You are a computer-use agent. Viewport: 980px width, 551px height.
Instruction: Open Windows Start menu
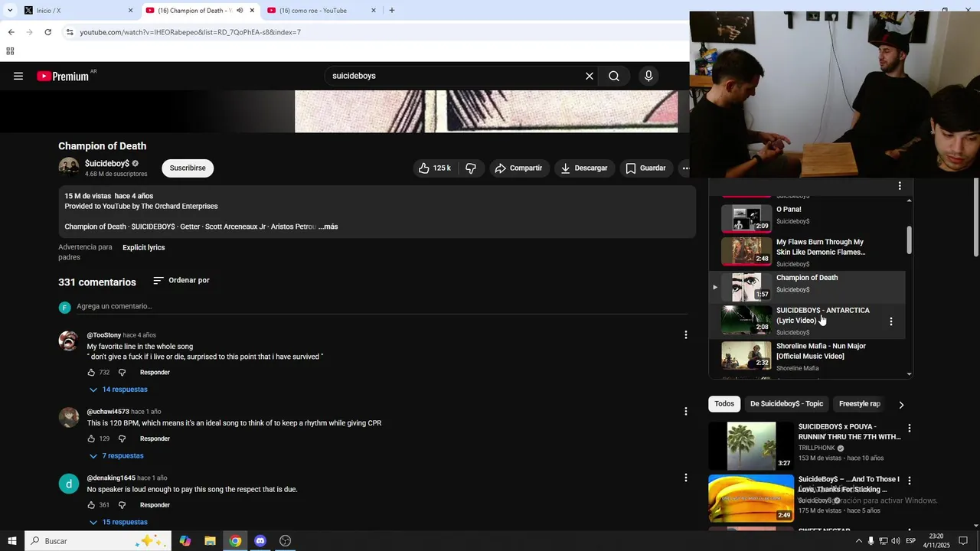(x=11, y=541)
